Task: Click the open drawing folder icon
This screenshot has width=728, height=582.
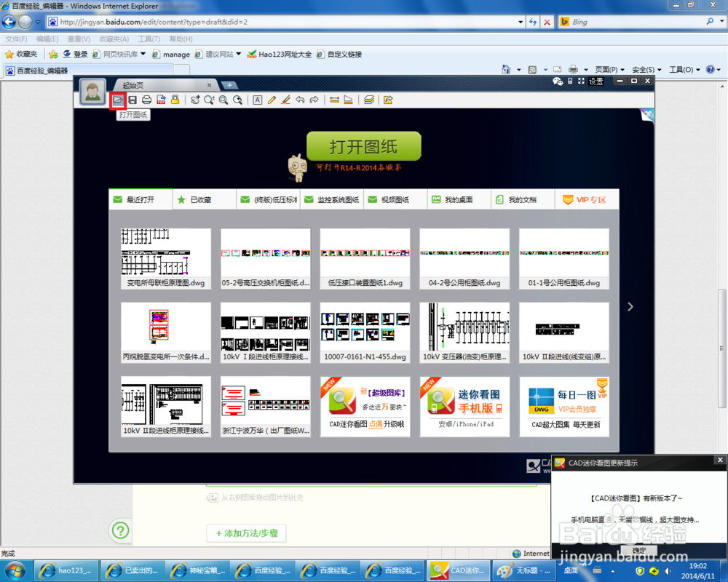Action: coord(118,100)
